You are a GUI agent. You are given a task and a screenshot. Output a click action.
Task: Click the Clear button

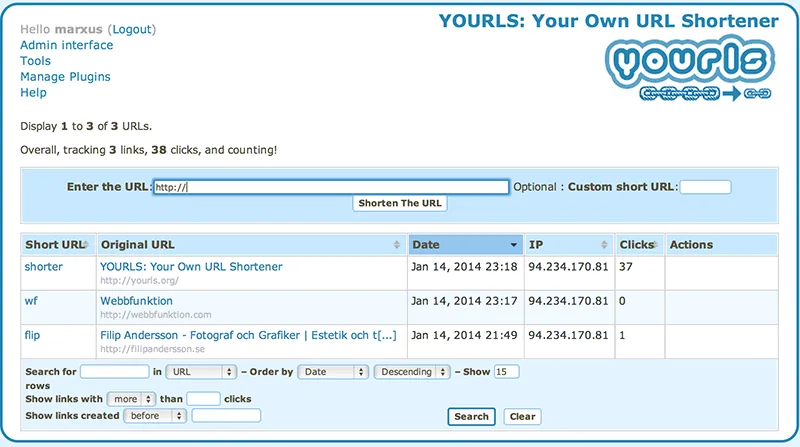(522, 416)
